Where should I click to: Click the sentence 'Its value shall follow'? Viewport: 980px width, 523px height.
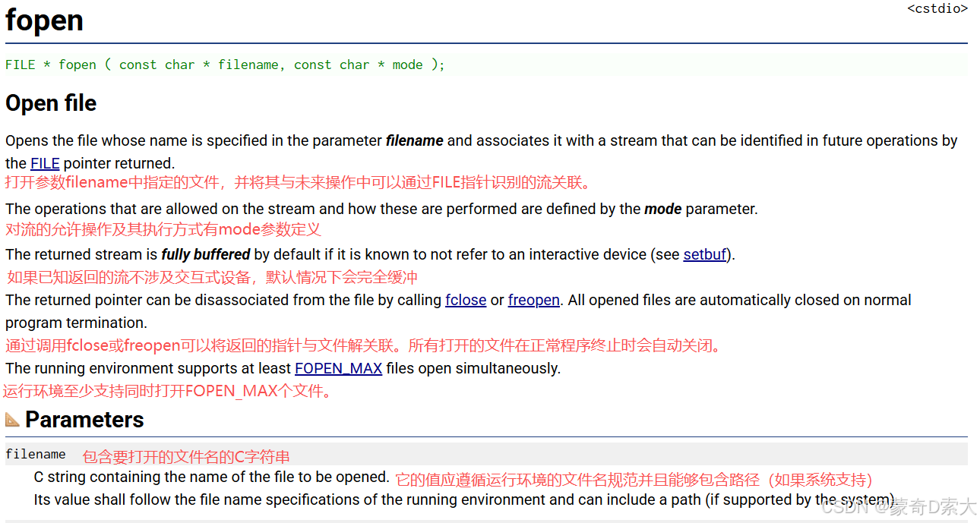464,499
